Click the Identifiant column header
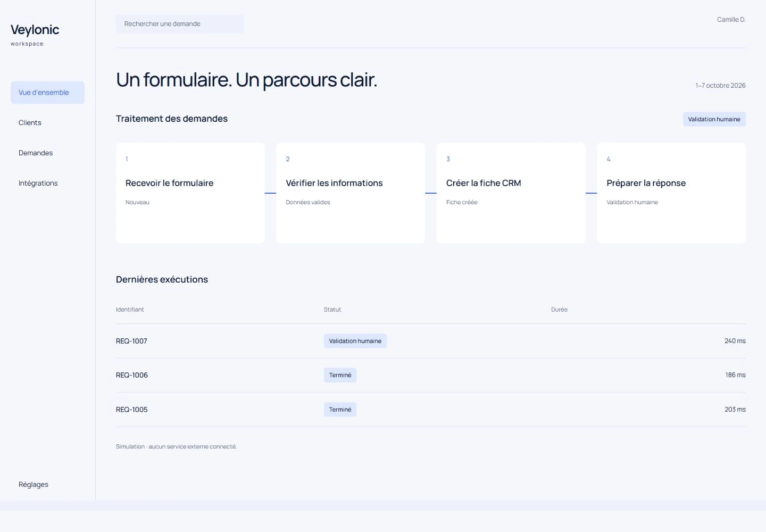This screenshot has height=532, width=766. click(130, 310)
